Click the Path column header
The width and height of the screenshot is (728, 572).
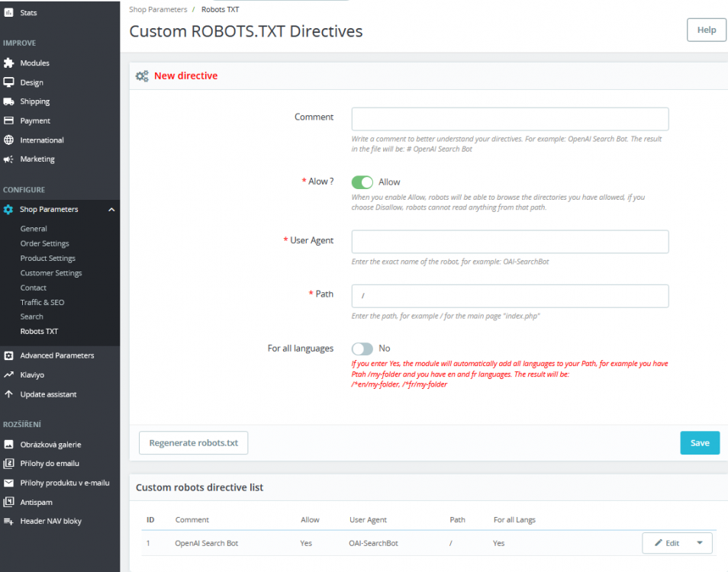pos(457,519)
